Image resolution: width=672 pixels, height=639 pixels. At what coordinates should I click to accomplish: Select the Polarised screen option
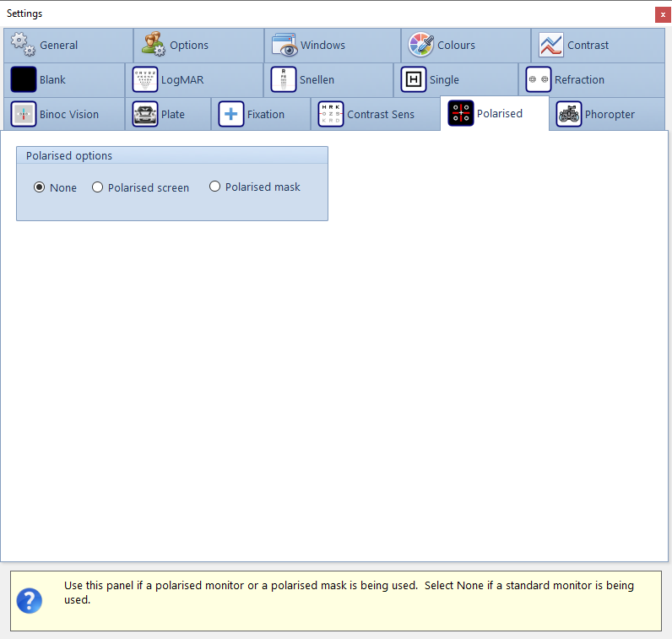point(97,187)
